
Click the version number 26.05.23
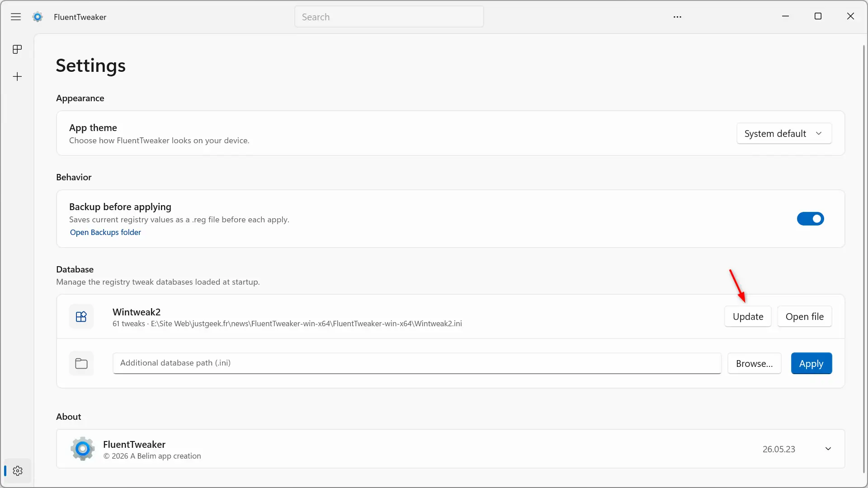coord(778,449)
